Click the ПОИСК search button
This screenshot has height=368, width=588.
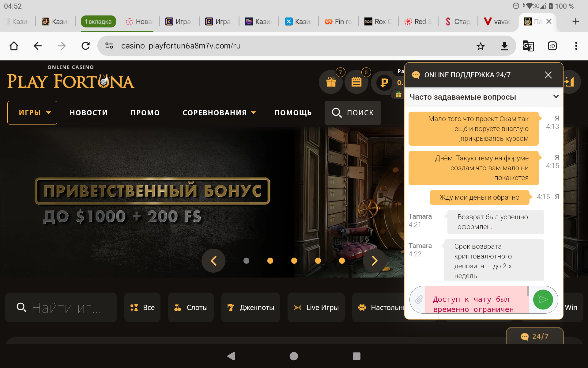[353, 113]
